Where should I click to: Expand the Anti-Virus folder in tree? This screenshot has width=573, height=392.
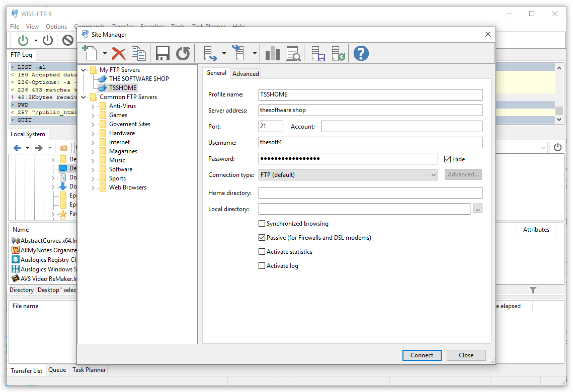93,107
